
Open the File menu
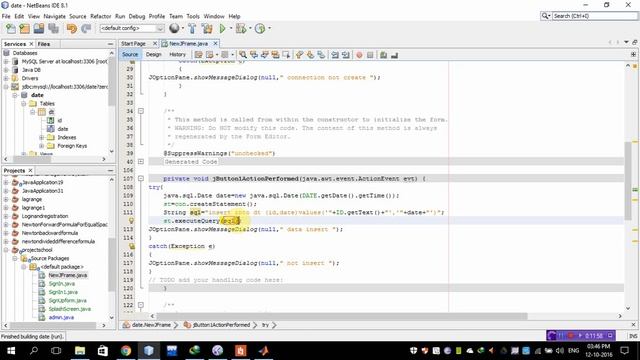[x=6, y=16]
